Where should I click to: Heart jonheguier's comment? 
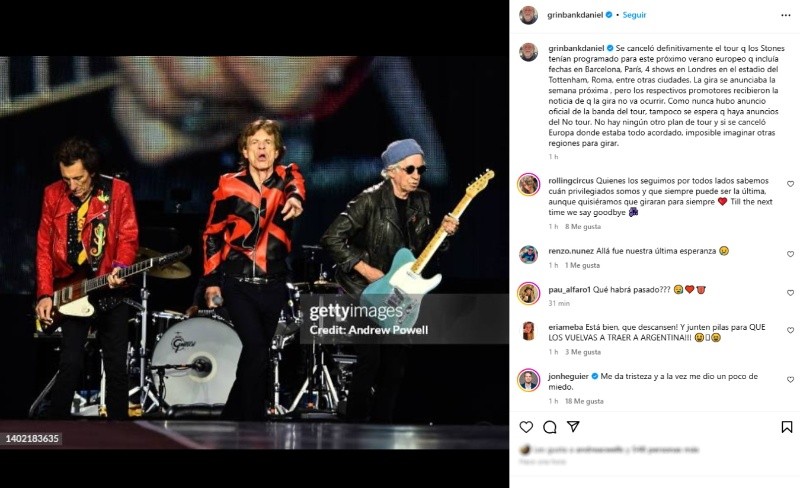[x=789, y=380]
